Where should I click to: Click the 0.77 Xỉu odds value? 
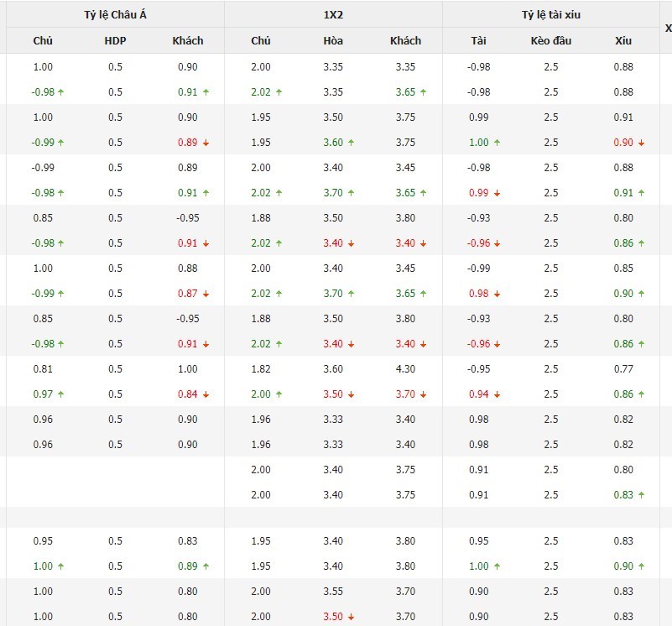623,369
